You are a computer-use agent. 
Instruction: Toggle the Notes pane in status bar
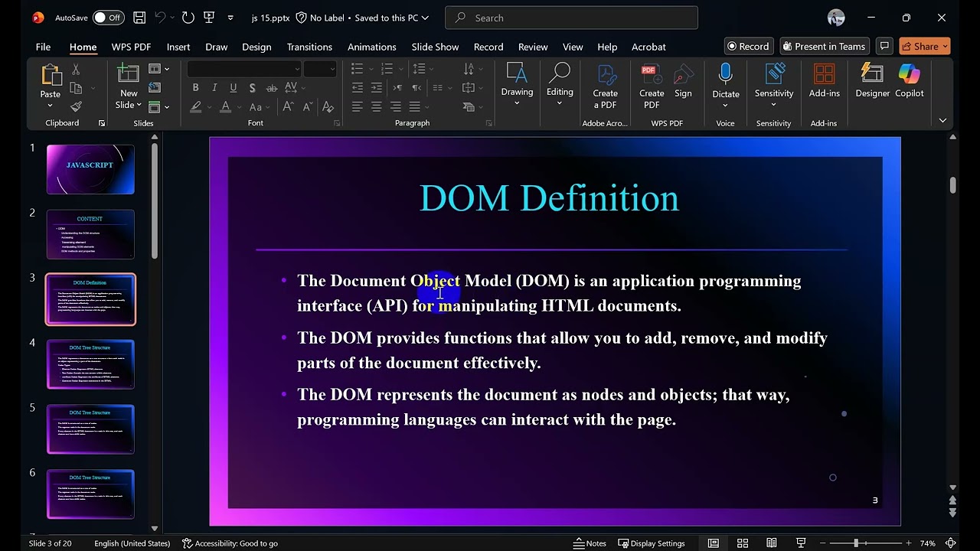click(590, 543)
